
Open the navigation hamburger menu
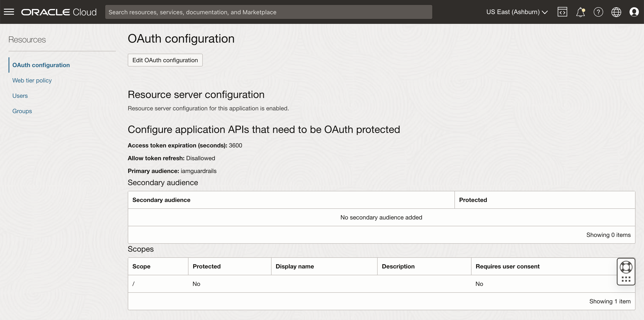point(9,12)
